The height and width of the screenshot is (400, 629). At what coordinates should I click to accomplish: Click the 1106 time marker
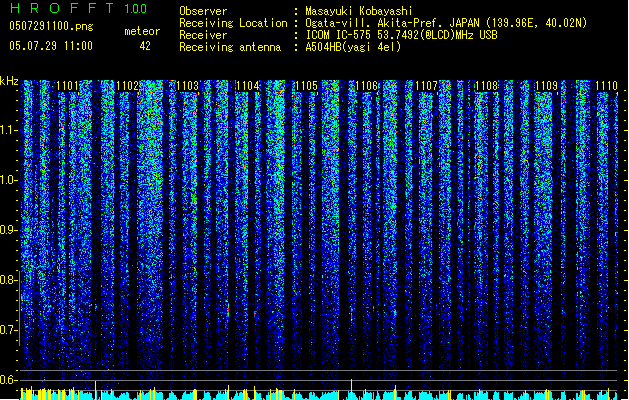[367, 86]
